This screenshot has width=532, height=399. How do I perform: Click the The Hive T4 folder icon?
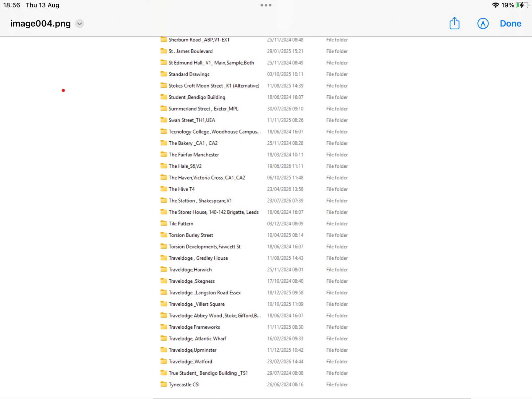(x=164, y=189)
